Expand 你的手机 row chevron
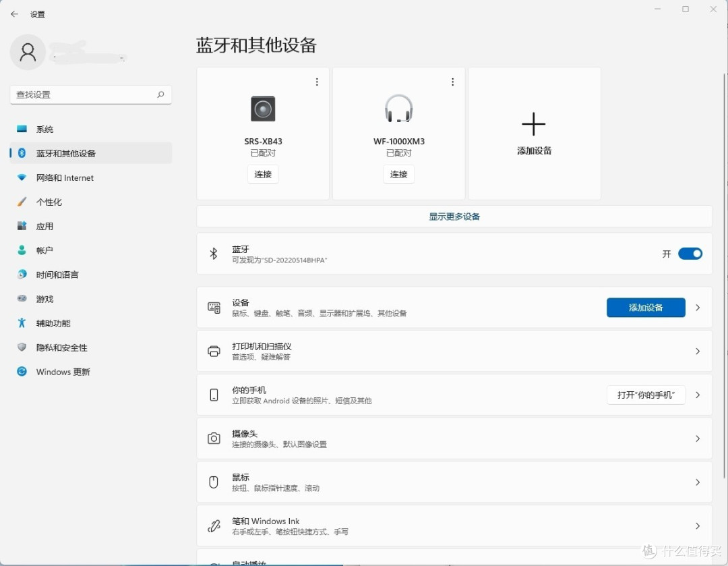This screenshot has height=566, width=728. (x=698, y=395)
